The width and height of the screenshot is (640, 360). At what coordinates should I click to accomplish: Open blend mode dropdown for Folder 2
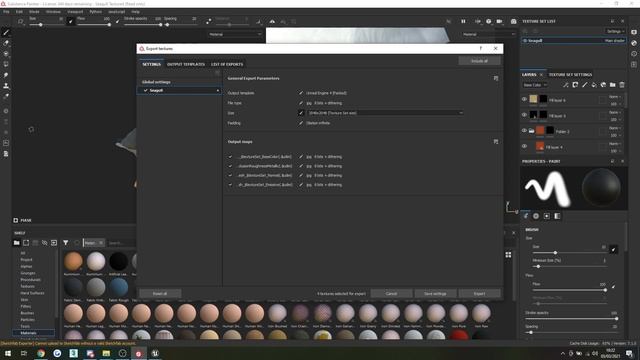(x=615, y=128)
